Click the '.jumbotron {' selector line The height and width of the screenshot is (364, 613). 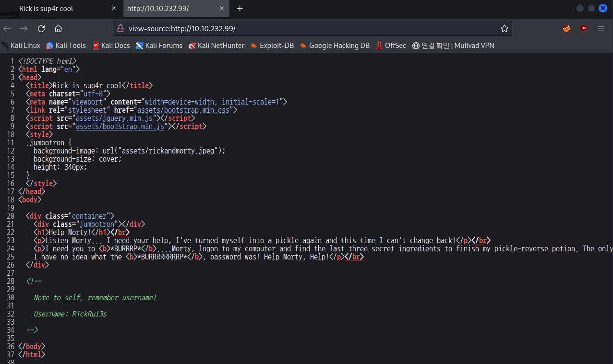[49, 142]
